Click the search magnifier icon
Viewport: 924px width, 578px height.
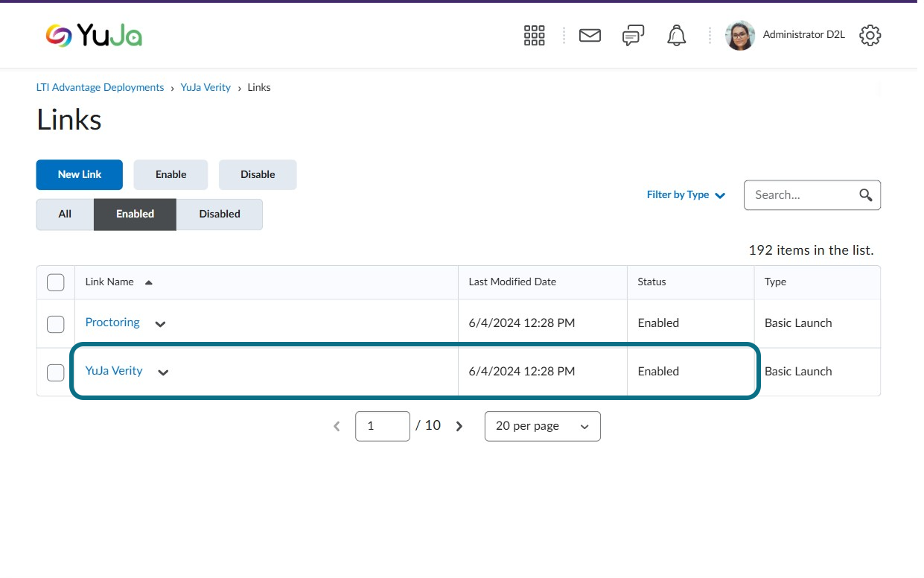coord(865,195)
